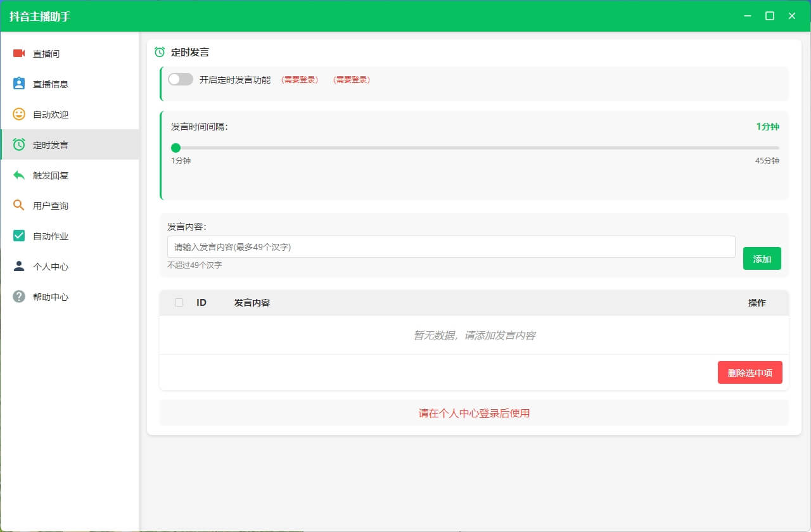Click the alarm clock icon beside 定时发言 in sidebar
Viewport: 811px width, 532px height.
click(x=19, y=144)
